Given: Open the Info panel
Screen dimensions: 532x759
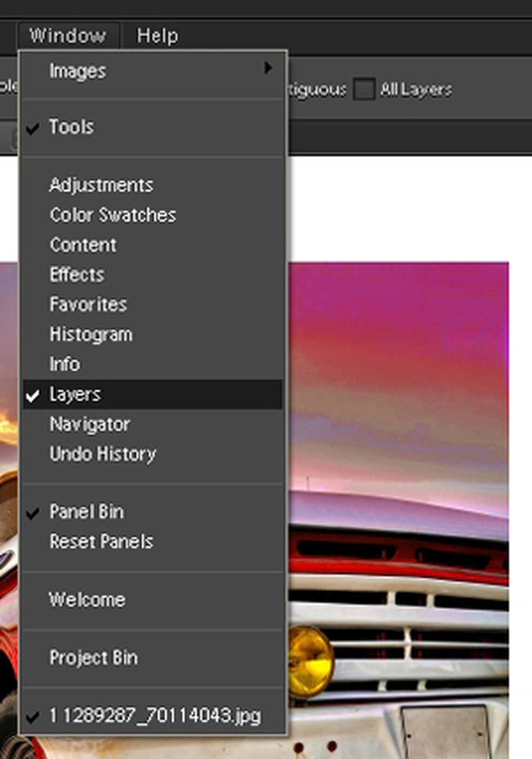Looking at the screenshot, I should pyautogui.click(x=65, y=364).
